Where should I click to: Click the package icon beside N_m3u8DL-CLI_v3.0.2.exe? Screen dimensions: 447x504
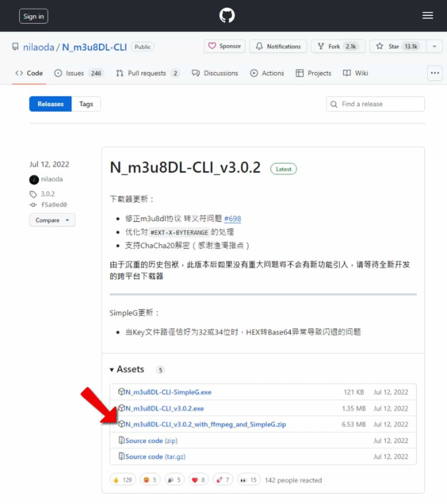(x=121, y=408)
